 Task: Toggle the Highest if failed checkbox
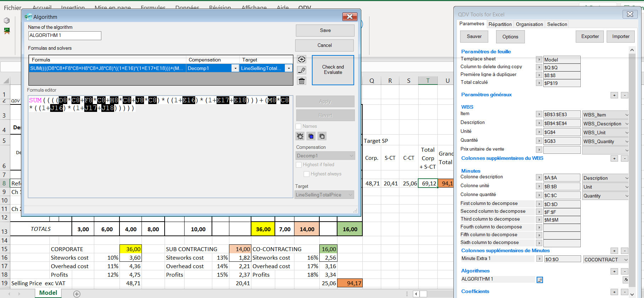[x=299, y=165]
